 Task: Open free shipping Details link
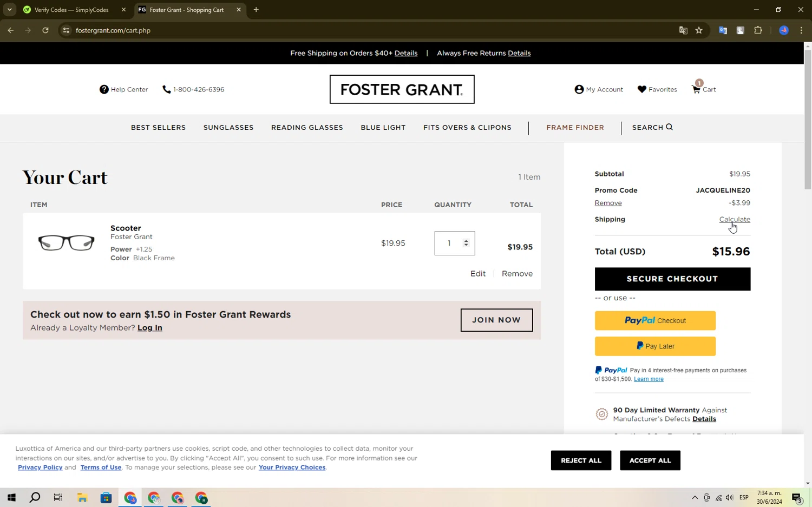click(406, 53)
